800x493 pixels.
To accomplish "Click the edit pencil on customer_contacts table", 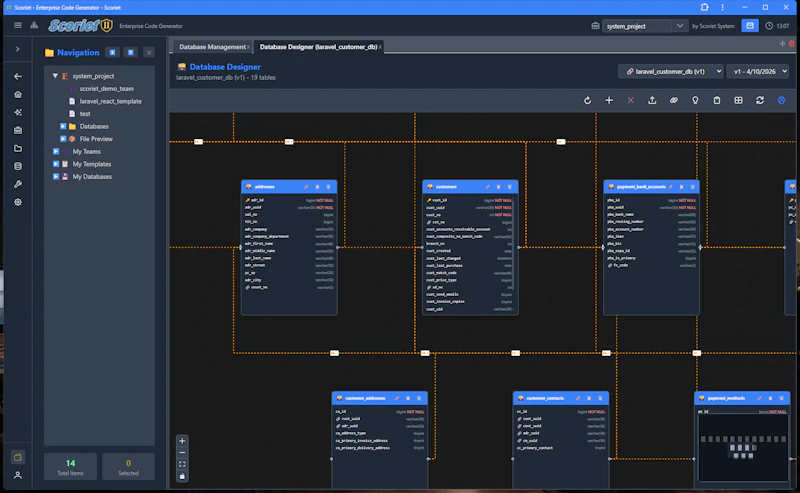I will coord(578,398).
